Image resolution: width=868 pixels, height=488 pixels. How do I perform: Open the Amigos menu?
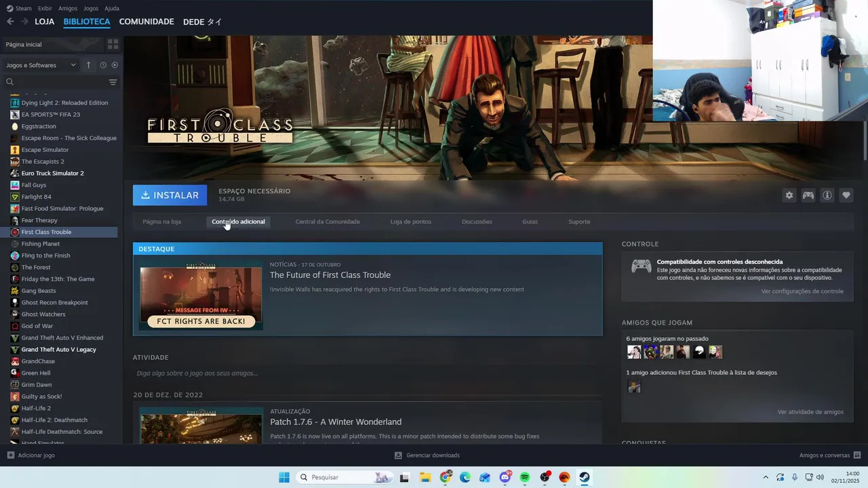68,8
